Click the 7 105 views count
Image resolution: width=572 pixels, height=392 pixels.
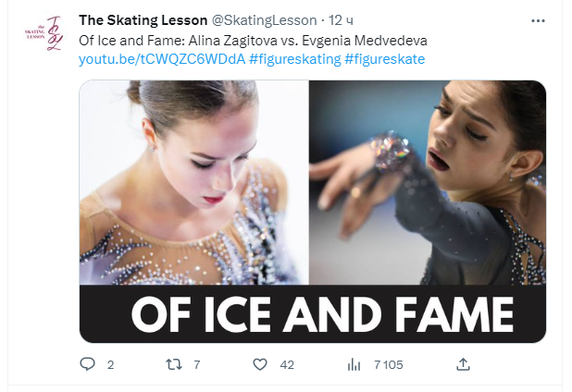point(389,364)
